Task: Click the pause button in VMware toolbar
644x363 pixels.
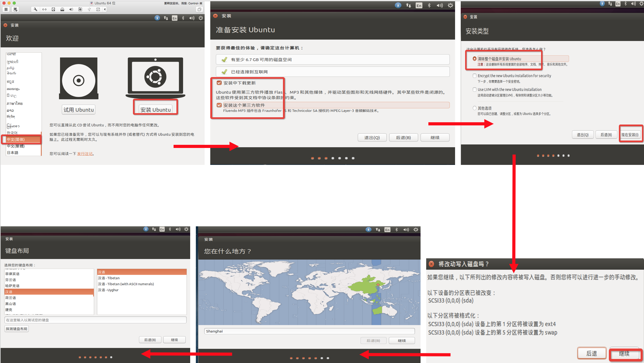Action: tap(6, 9)
